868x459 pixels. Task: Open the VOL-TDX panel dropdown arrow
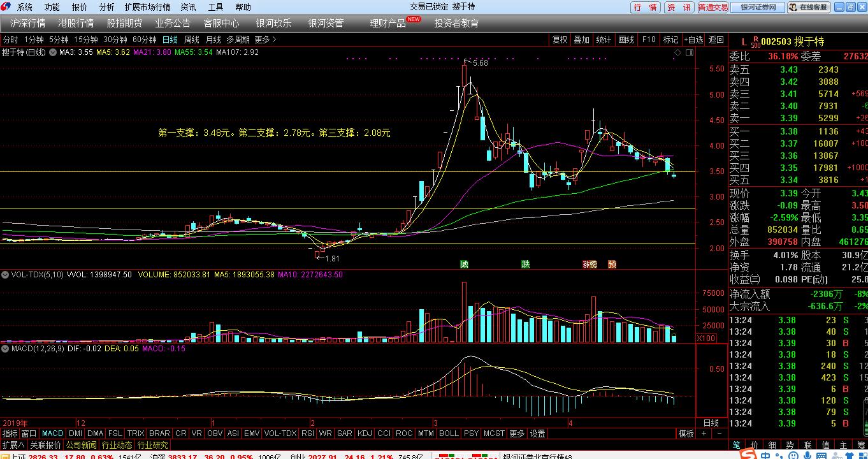click(6, 275)
